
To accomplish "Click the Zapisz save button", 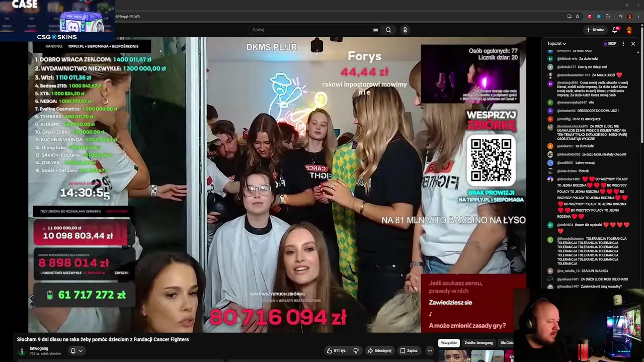I will coord(408,350).
